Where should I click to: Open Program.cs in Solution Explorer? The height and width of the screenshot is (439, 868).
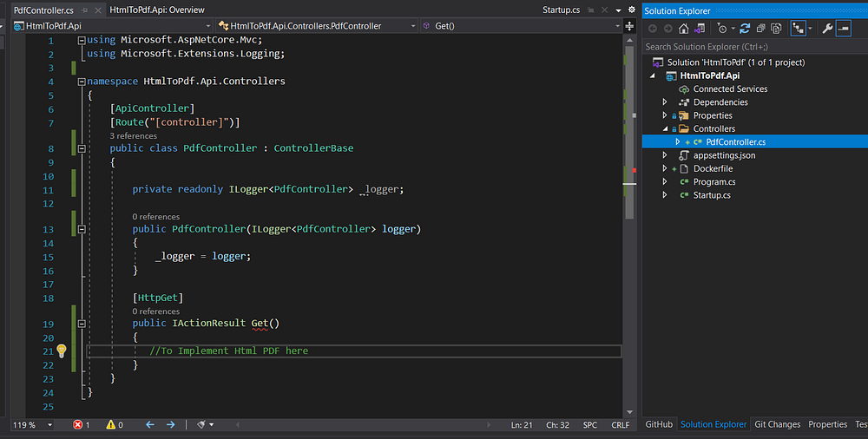713,182
